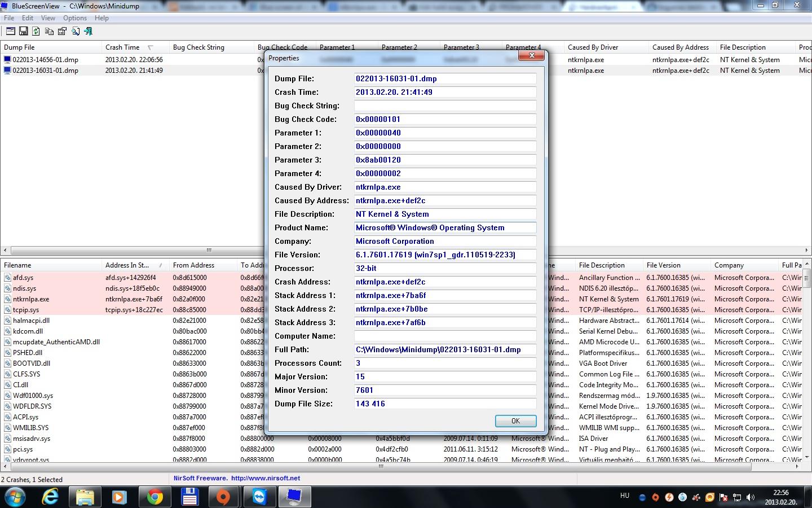The image size is (812, 508).
Task: Click the network tray icon
Action: click(x=737, y=497)
